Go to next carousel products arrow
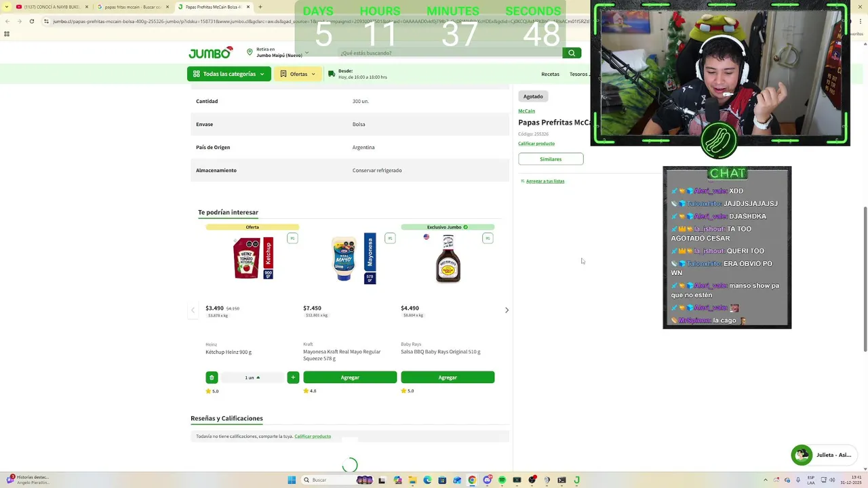This screenshot has height=488, width=868. click(x=507, y=310)
